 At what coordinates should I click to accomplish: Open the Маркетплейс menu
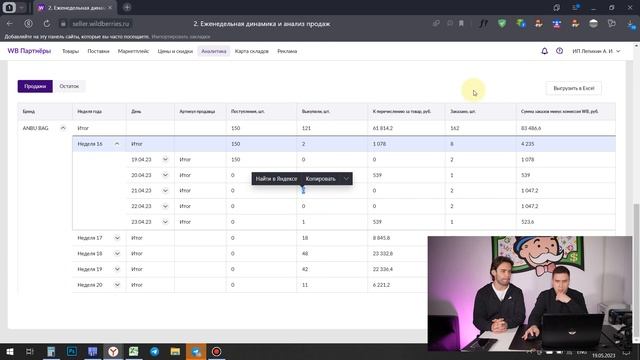coord(133,51)
